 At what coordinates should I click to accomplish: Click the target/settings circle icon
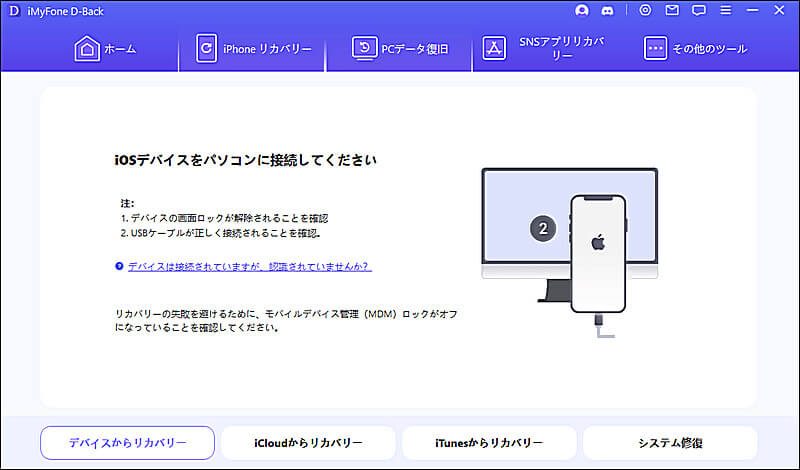645,10
